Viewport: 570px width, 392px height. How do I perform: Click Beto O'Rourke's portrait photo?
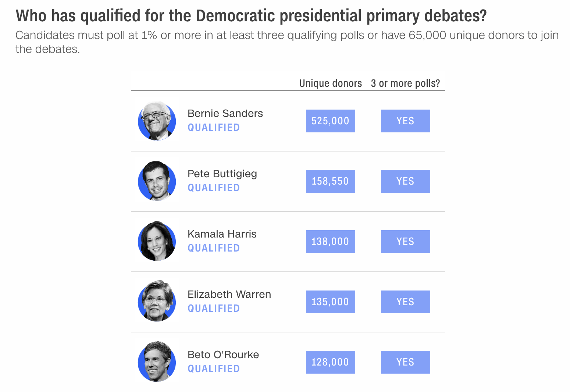click(x=157, y=362)
